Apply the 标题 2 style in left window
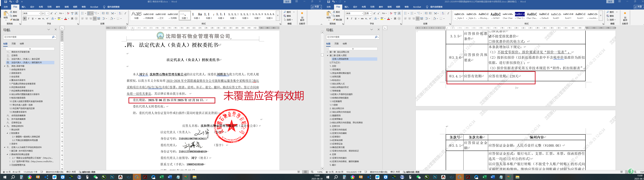This screenshot has width=644, height=180. pos(197,15)
